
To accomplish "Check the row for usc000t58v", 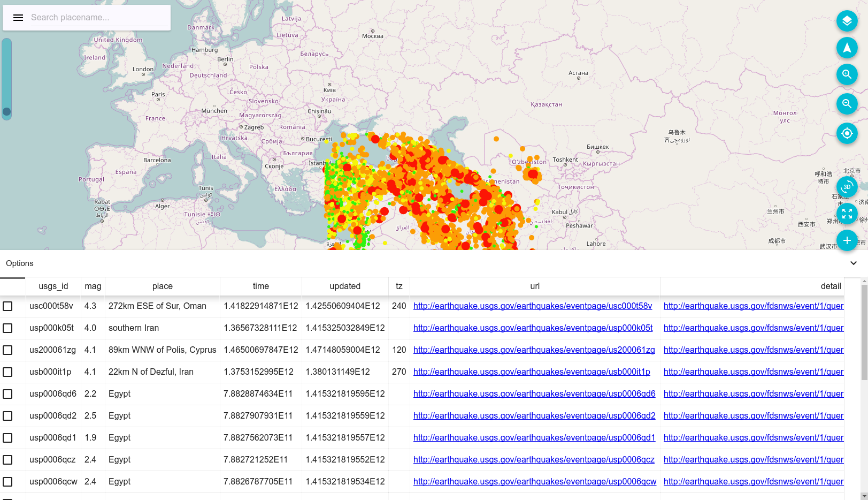I will click(7, 306).
